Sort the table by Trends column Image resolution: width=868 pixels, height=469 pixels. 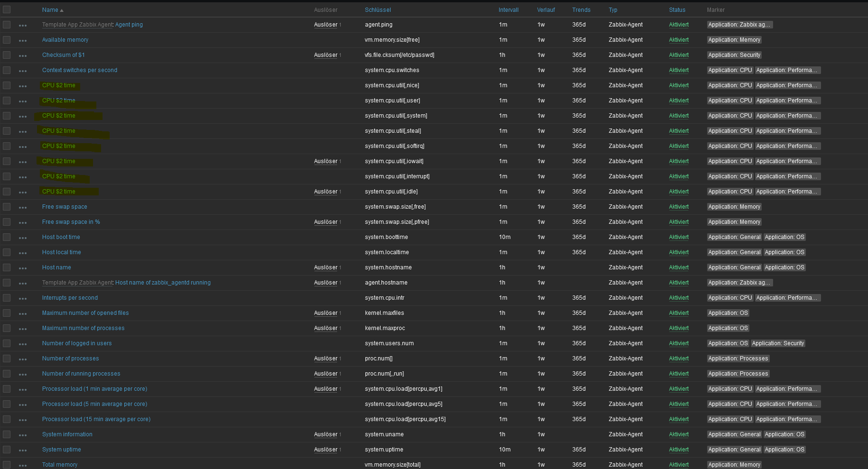click(581, 10)
